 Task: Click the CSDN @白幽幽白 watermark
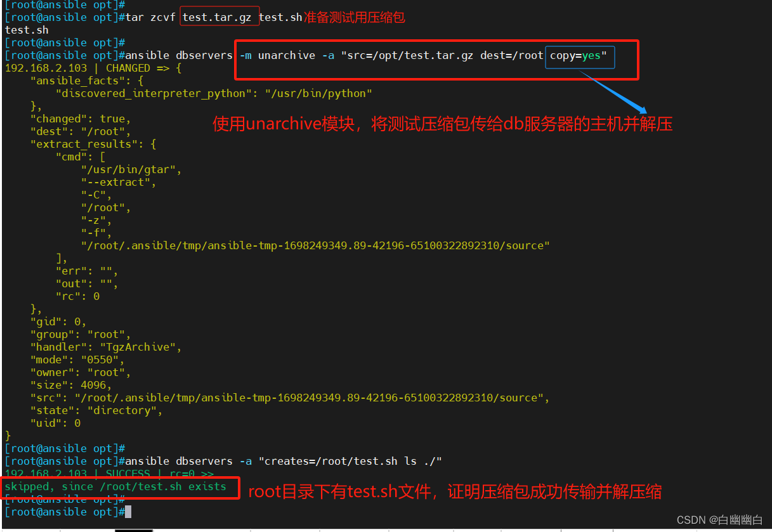(719, 520)
